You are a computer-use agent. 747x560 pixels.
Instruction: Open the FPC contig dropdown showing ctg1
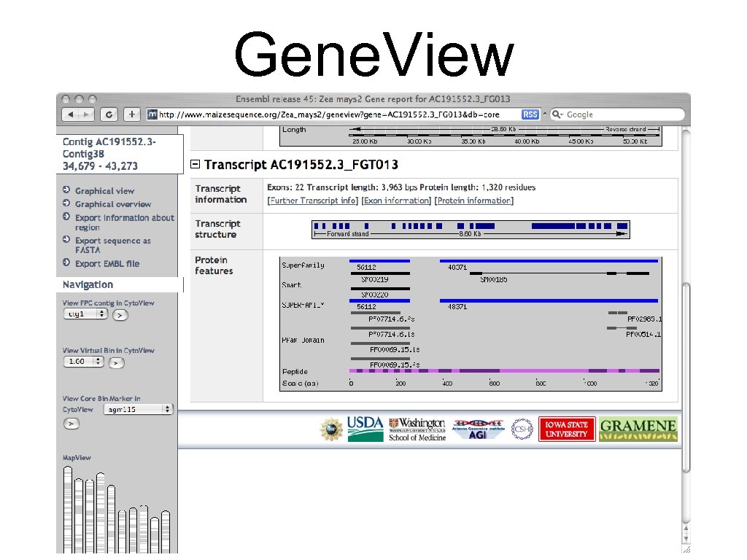85,314
